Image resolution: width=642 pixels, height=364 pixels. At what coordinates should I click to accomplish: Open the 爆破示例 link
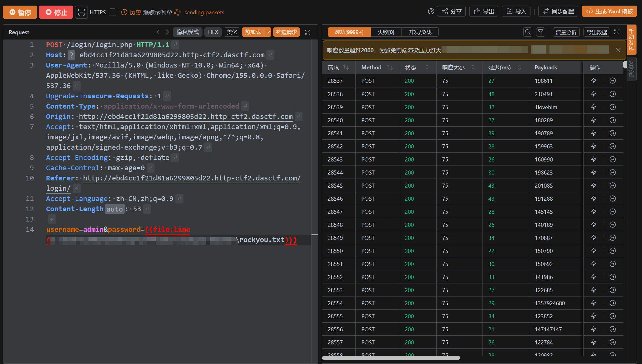pyautogui.click(x=154, y=12)
